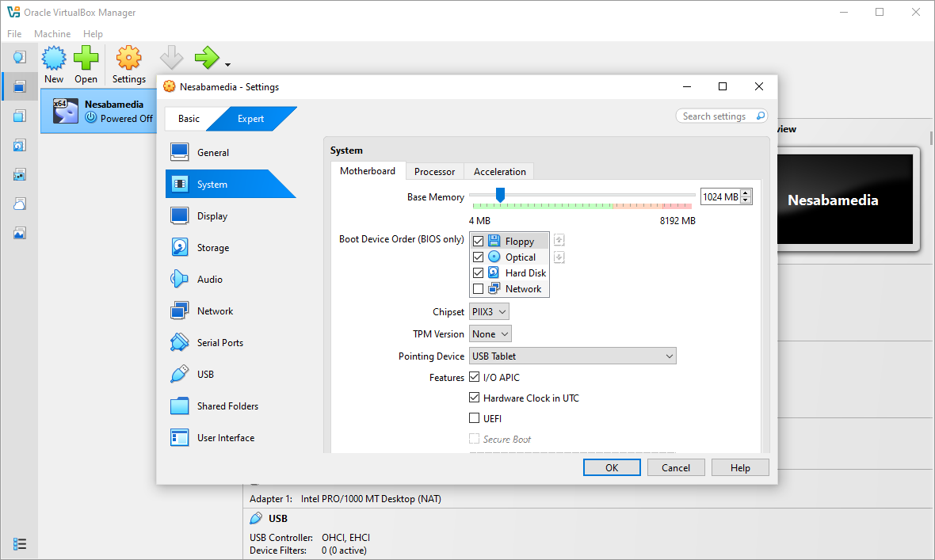Click the New machine toolbar icon

(54, 59)
